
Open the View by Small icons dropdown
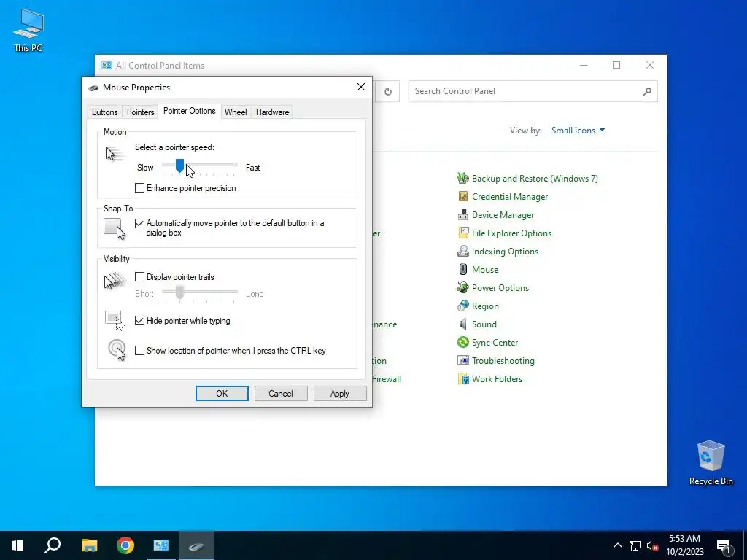578,131
